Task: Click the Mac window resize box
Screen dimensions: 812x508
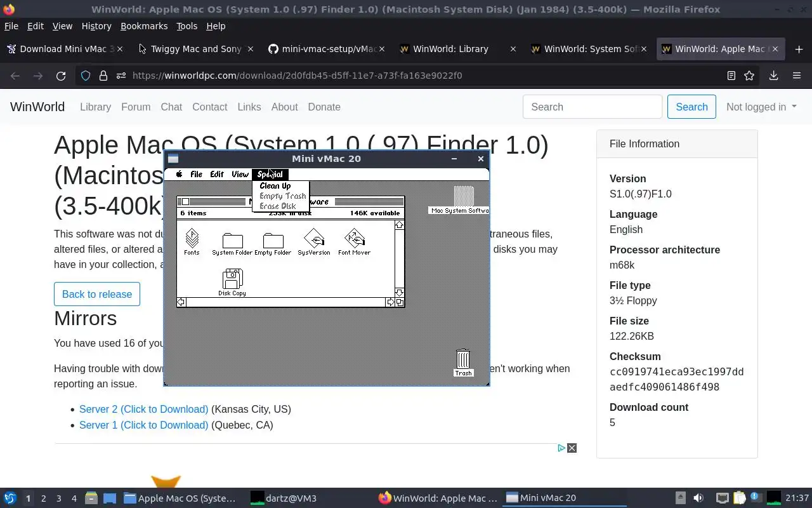Action: tap(399, 302)
